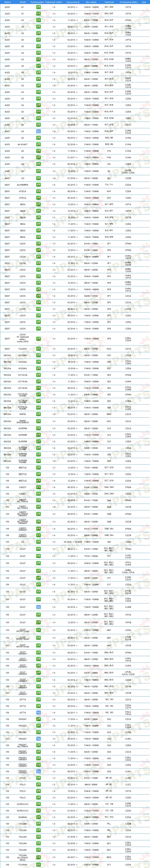
Task: Select the ALHAMBRA model cell
Action: pyautogui.click(x=22, y=185)
